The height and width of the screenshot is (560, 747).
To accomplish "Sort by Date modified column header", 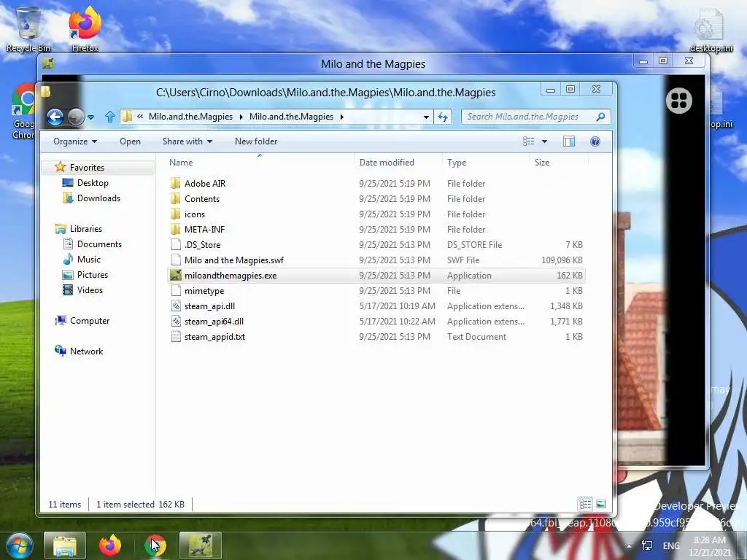I will (x=387, y=163).
